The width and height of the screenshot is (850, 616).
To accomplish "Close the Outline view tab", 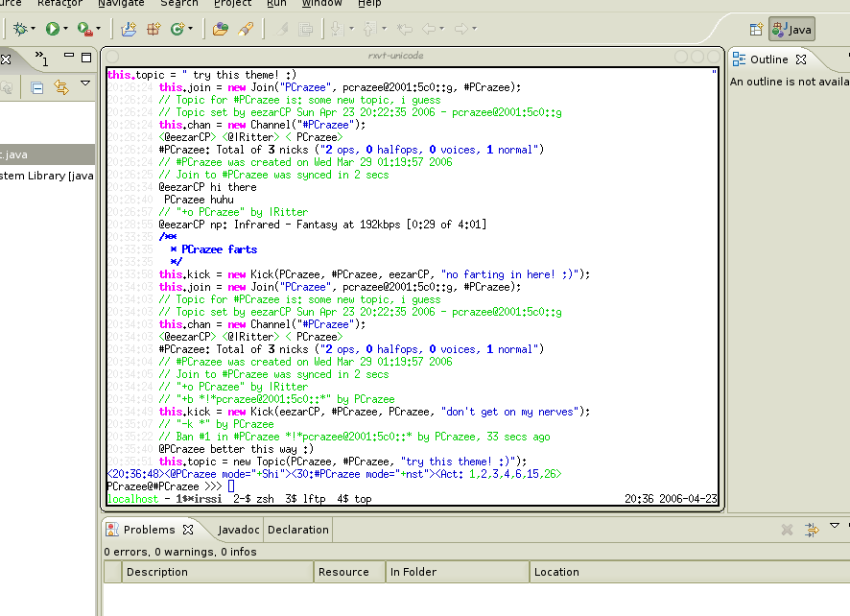I will pos(800,59).
